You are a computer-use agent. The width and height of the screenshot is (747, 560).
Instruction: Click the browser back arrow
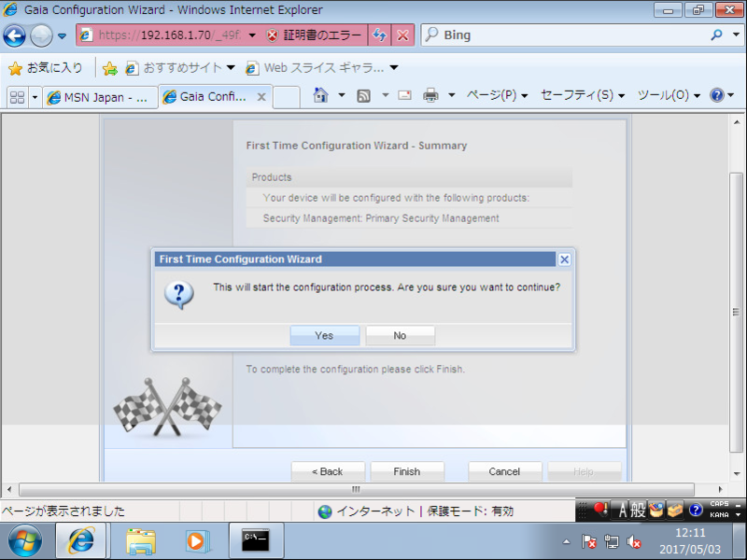point(14,35)
